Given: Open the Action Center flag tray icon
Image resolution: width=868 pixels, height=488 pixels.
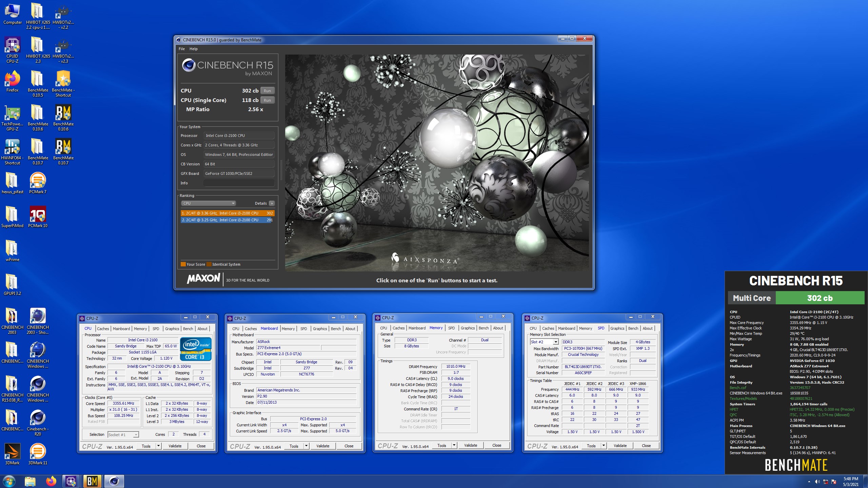Looking at the screenshot, I should 834,482.
